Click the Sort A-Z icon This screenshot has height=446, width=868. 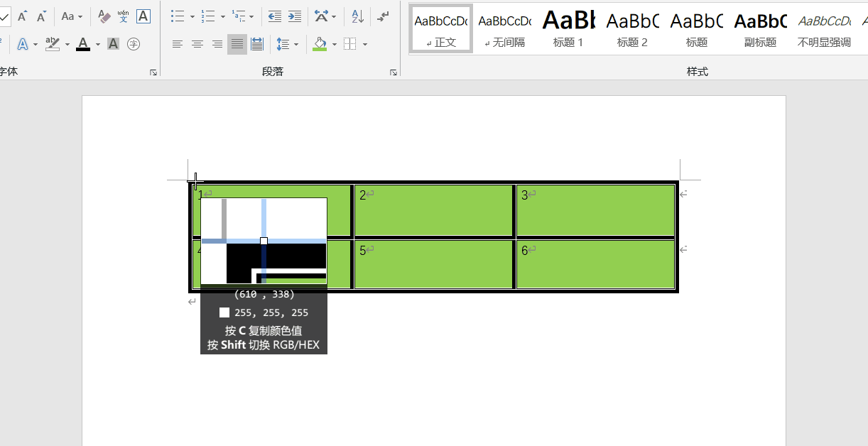pos(357,16)
